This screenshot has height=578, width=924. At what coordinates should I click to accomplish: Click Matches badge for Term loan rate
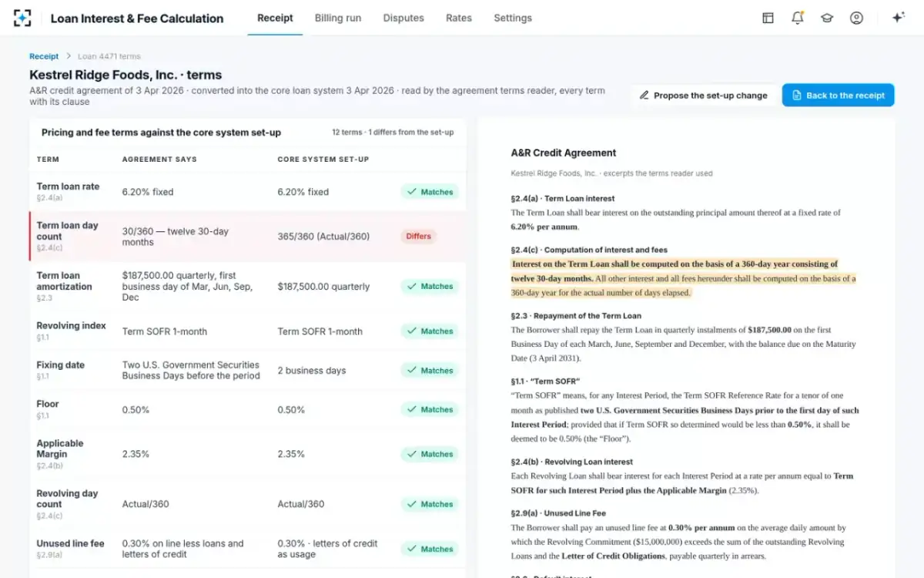(x=430, y=192)
